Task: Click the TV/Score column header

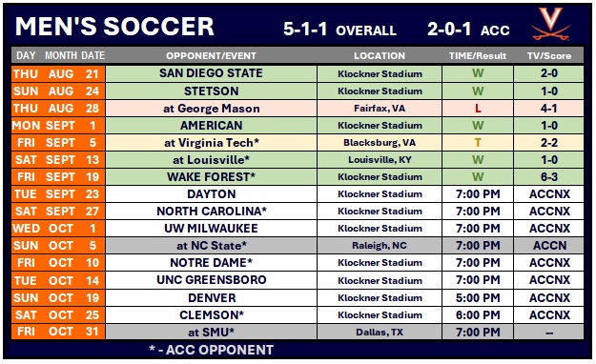Action: point(549,56)
